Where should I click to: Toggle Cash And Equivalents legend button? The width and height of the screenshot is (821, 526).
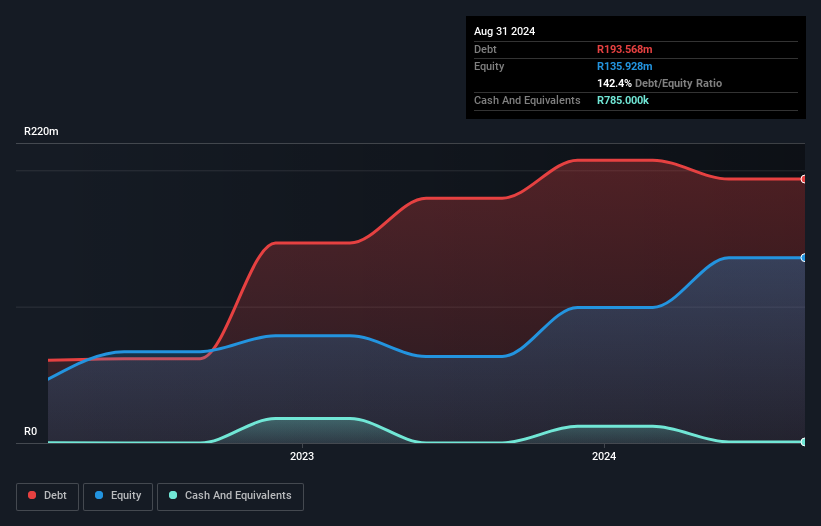point(230,496)
